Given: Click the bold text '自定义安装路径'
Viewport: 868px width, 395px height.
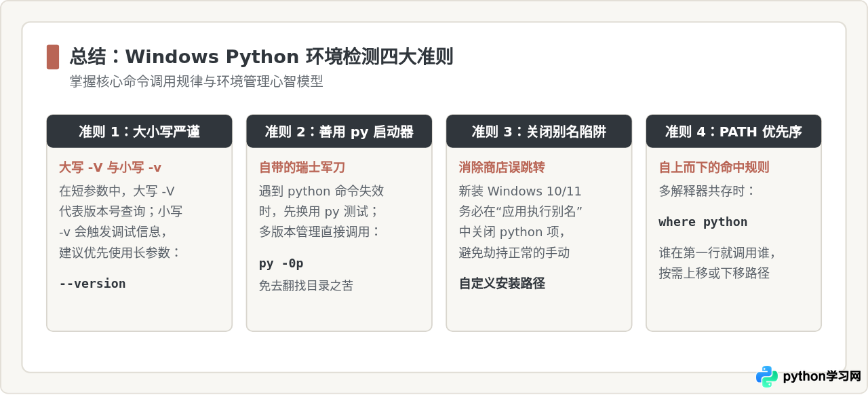Looking at the screenshot, I should click(x=502, y=284).
